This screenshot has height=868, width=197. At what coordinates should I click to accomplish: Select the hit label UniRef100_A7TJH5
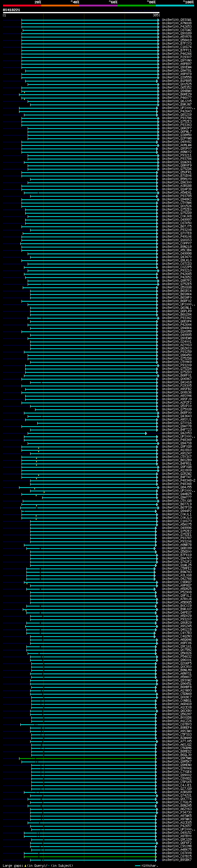click(x=177, y=741)
